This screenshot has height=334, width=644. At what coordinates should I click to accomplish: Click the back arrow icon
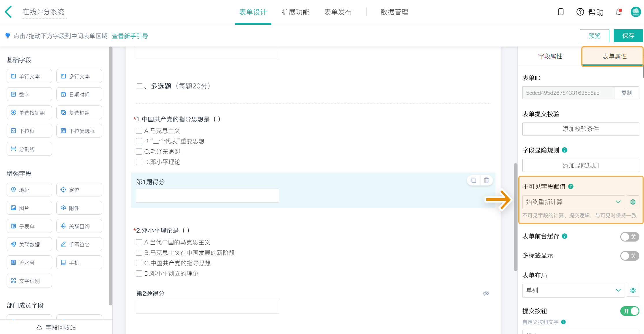point(9,12)
